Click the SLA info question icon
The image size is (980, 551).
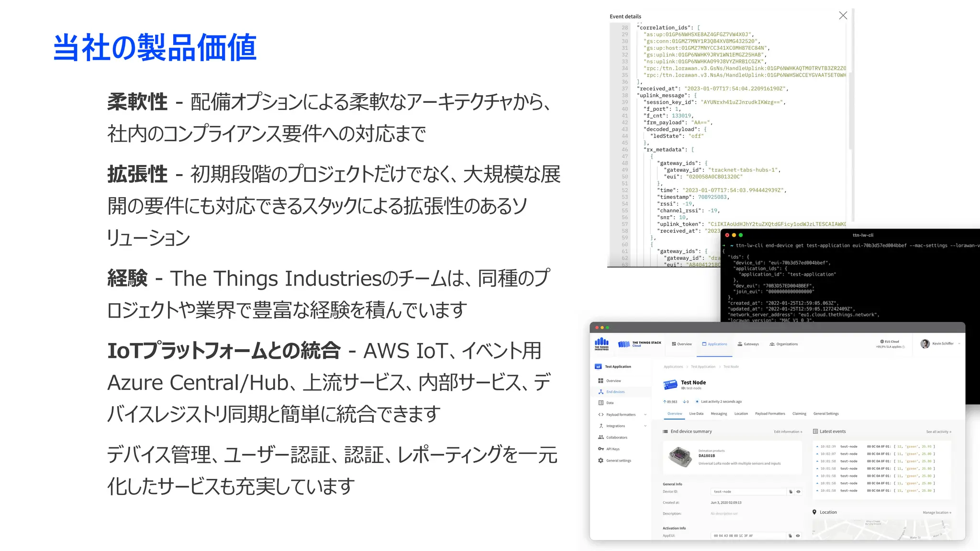[x=903, y=347]
